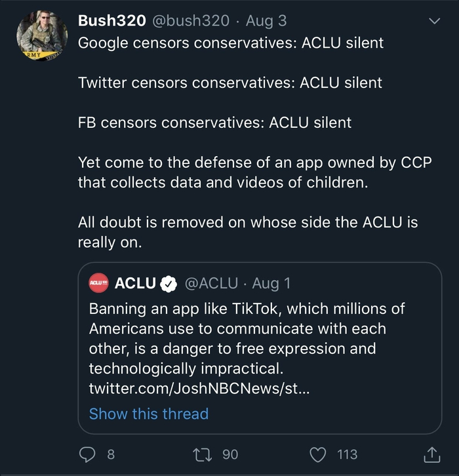Viewport: 459px width, 476px height.
Task: Click the reply count of 8
Action: pos(111,454)
